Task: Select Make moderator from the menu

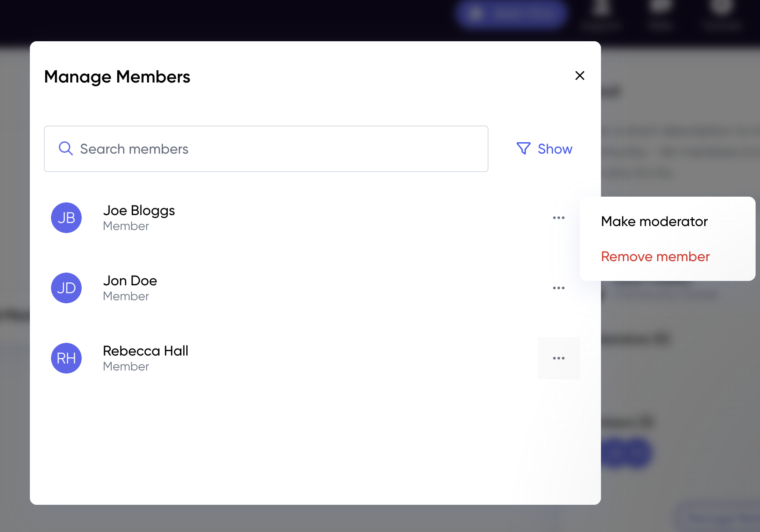Action: (654, 221)
